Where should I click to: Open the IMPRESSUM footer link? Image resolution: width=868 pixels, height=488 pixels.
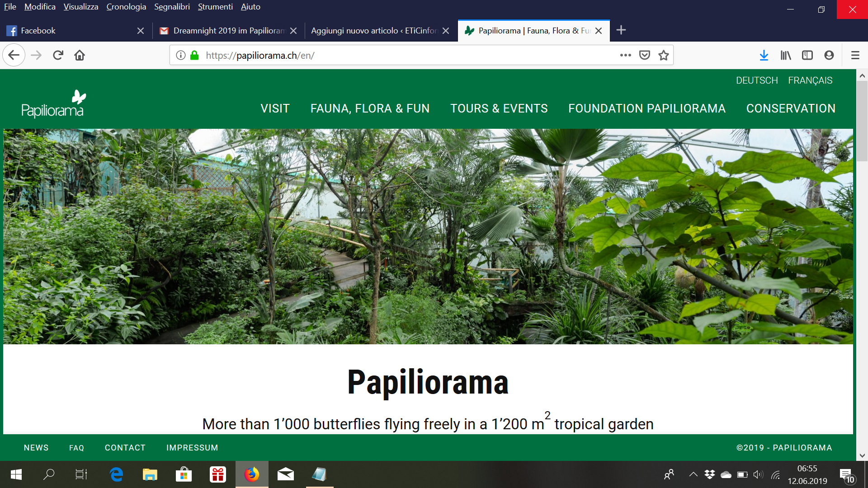click(x=192, y=448)
